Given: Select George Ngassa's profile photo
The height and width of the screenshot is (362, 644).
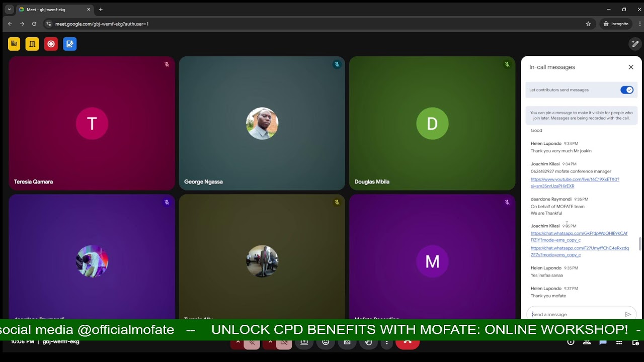Looking at the screenshot, I should 262,123.
